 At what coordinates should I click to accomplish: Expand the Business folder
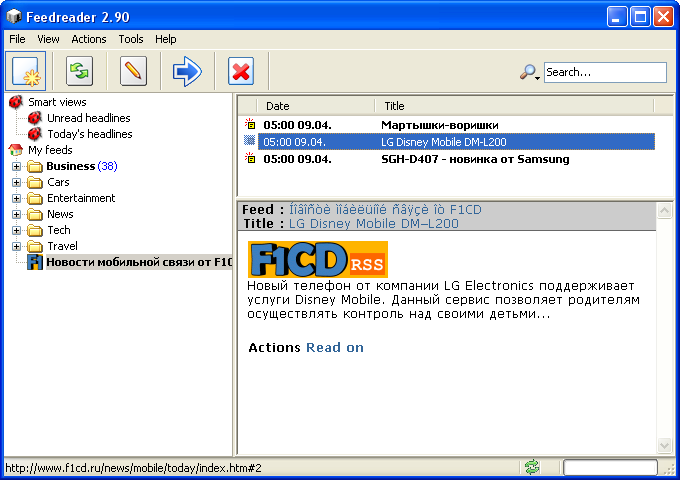(x=16, y=167)
